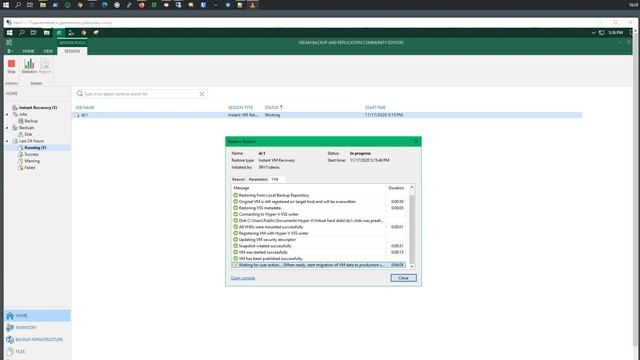Select log row 'Restoring VSS metadata'
This screenshot has width=640, height=360.
pos(319,208)
